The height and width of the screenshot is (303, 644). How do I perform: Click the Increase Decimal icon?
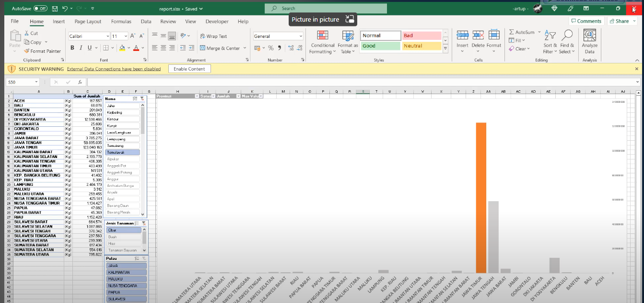point(292,48)
